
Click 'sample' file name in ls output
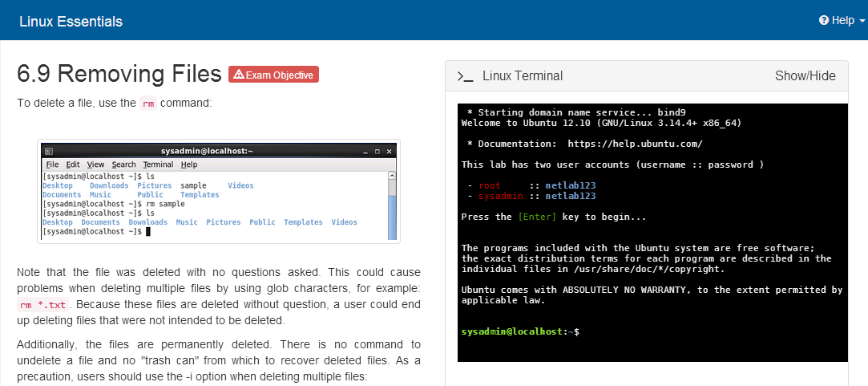point(193,186)
